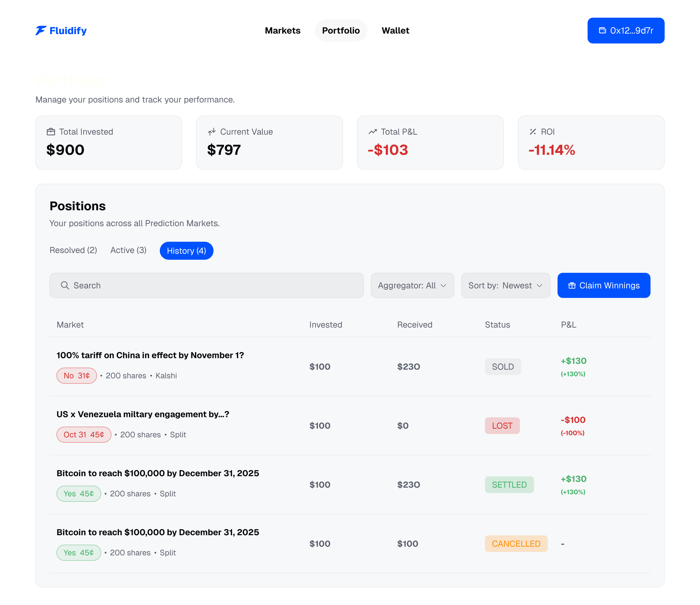Switch to the Resolved (2) tab
This screenshot has width=700, height=605.
click(x=73, y=250)
